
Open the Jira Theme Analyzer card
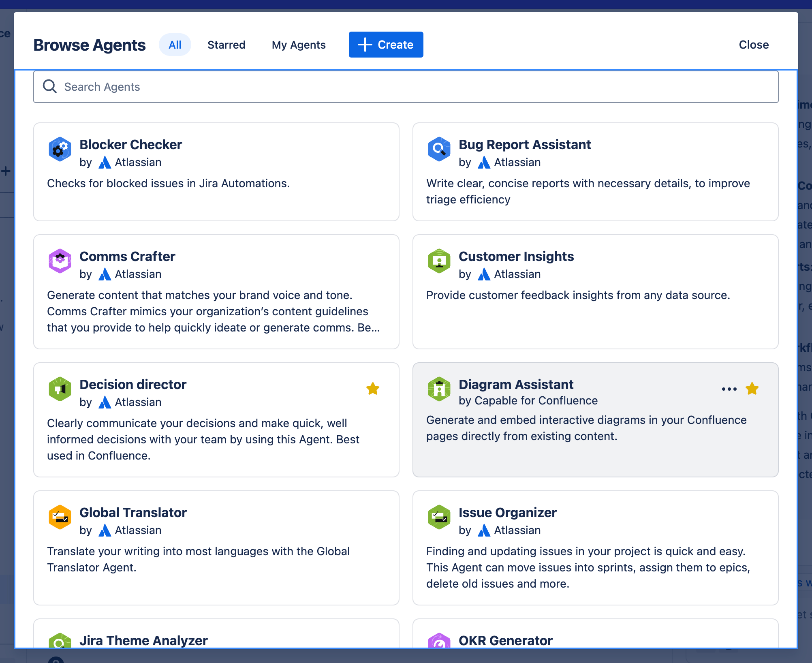coord(143,640)
